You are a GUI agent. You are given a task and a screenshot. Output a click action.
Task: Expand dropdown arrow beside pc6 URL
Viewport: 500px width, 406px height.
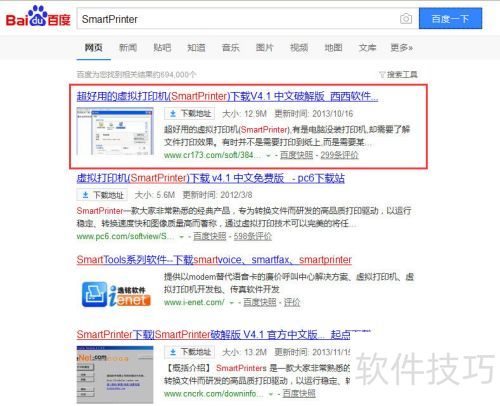(182, 237)
